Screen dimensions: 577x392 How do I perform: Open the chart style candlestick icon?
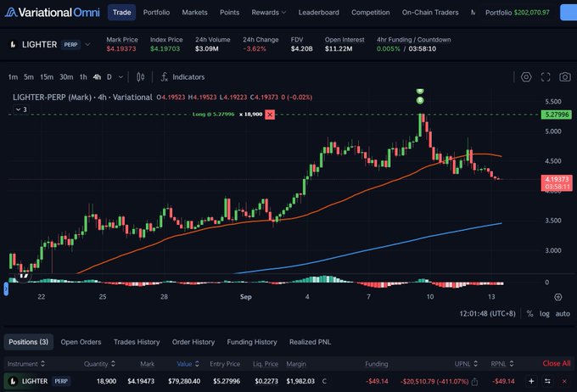pos(141,77)
